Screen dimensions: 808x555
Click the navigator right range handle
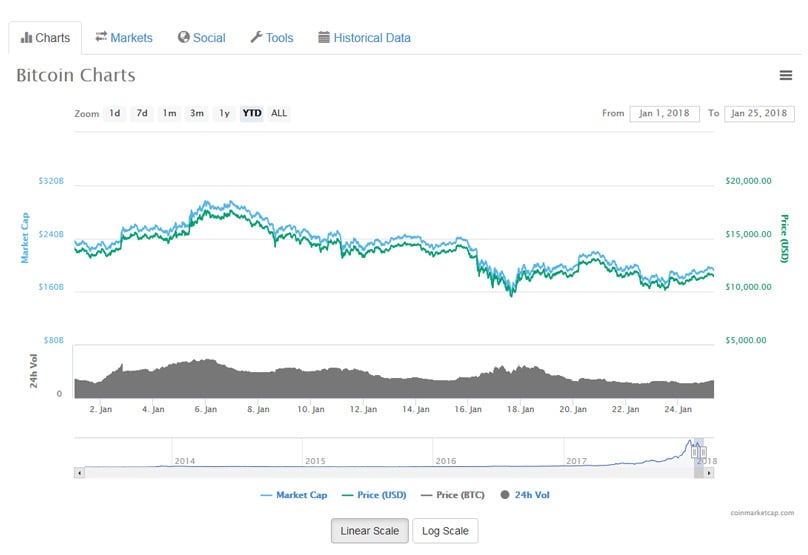pos(703,452)
